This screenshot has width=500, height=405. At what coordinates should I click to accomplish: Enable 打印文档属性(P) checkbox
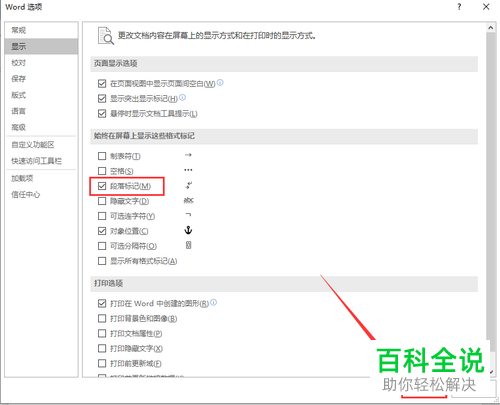(x=102, y=333)
